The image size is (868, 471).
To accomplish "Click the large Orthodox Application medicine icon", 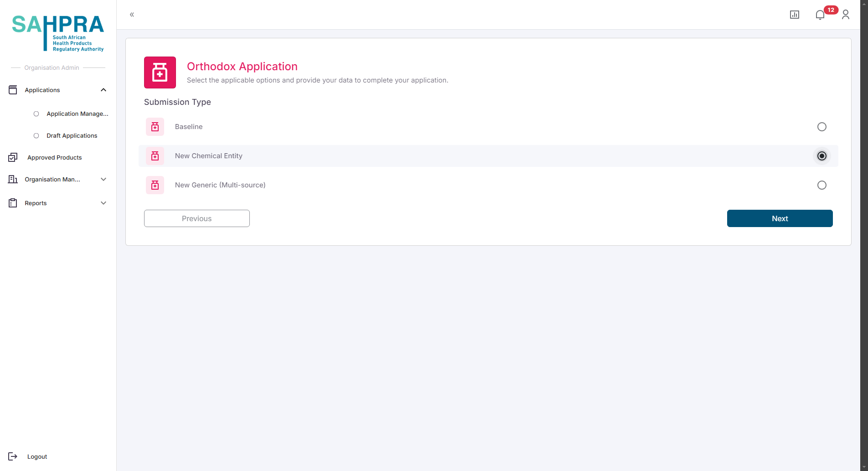I will (160, 72).
